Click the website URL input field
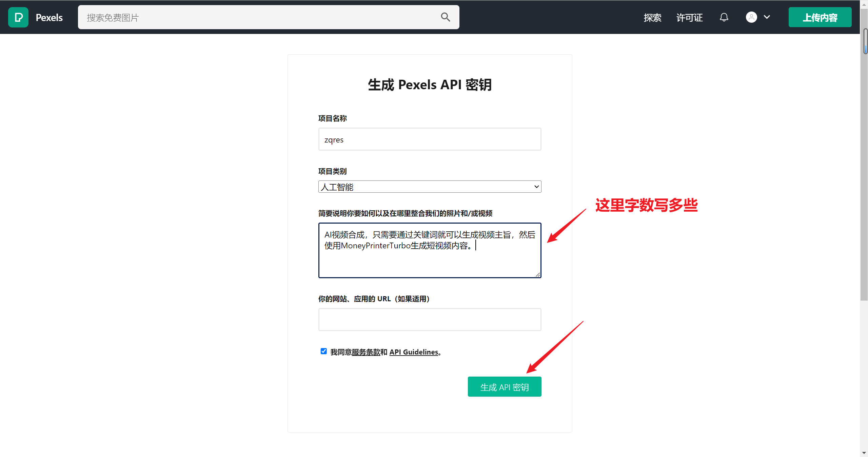Screen dimensions: 868x457 (430, 320)
